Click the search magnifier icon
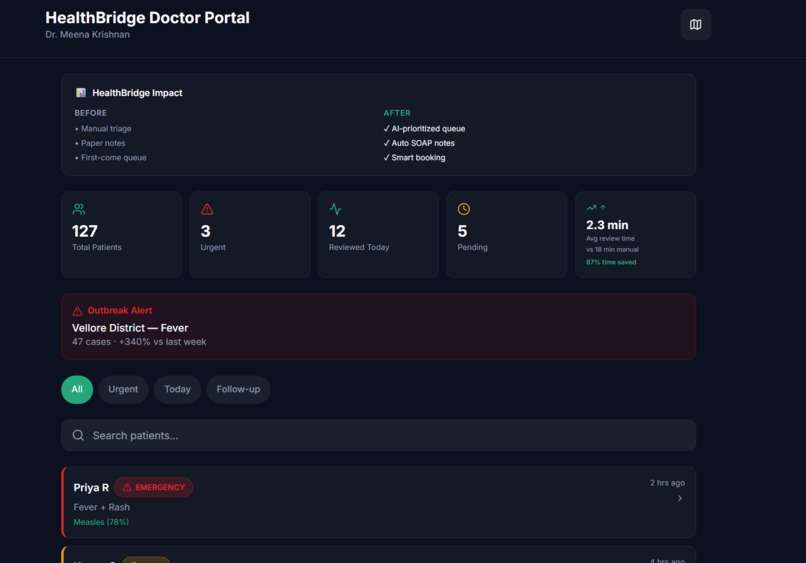Image resolution: width=806 pixels, height=563 pixels. click(78, 435)
